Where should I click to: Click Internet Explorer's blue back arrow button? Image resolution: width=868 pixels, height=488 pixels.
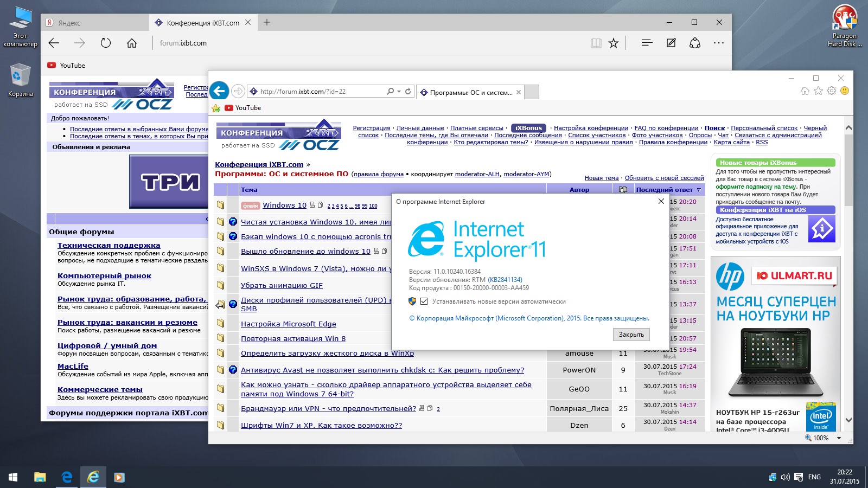coord(220,91)
